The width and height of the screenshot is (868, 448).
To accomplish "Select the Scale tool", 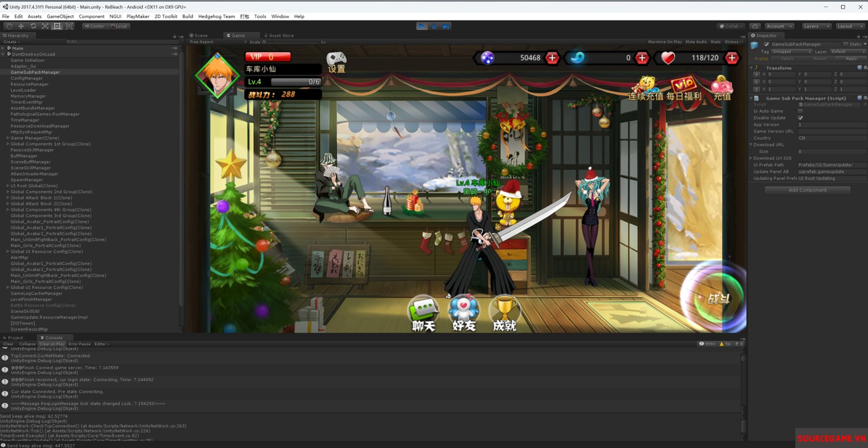I will pyautogui.click(x=45, y=26).
